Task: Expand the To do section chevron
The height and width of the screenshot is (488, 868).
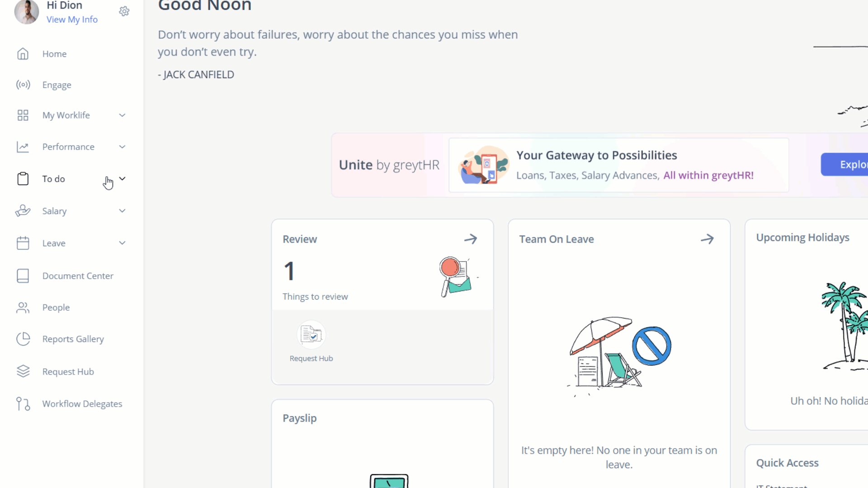Action: [x=122, y=178]
